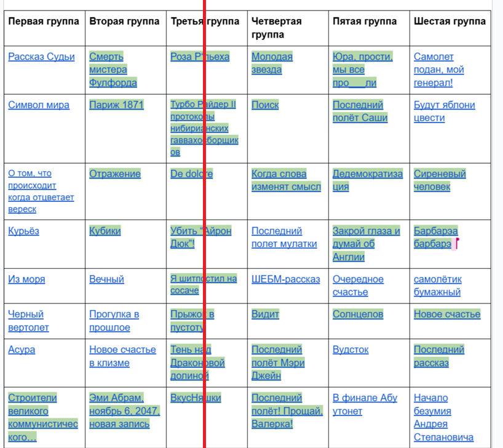Follow 'Очередное счастье' link
This screenshot has height=448, width=503.
tap(358, 286)
